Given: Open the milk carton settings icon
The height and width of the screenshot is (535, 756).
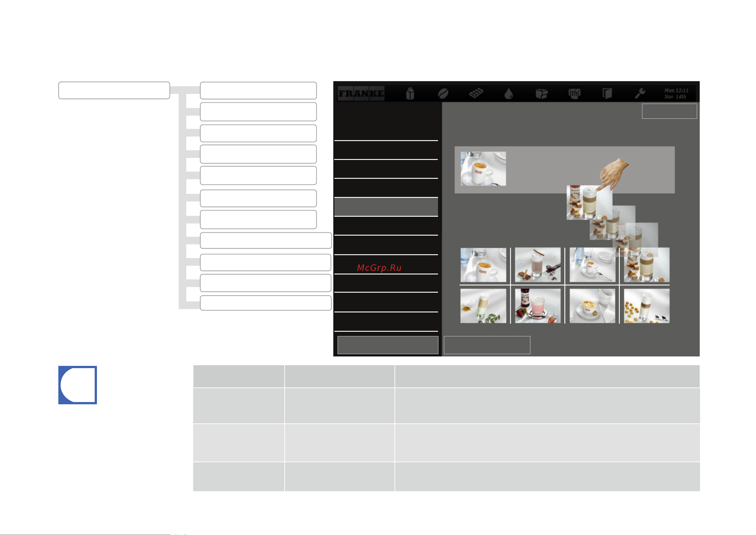Looking at the screenshot, I should tap(410, 94).
